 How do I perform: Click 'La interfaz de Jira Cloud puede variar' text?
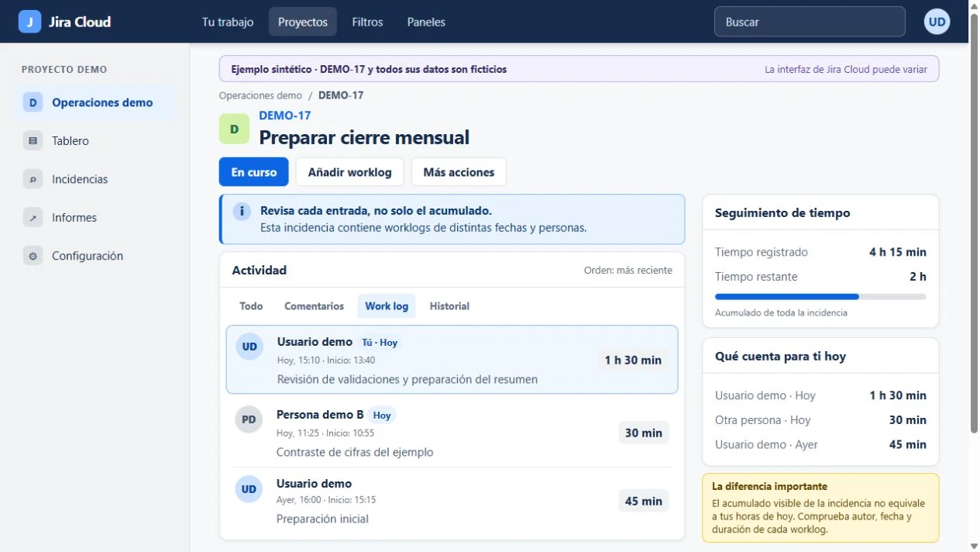coord(846,69)
